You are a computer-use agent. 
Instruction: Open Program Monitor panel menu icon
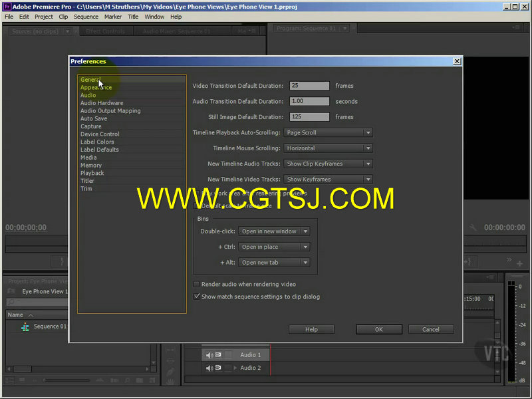click(x=516, y=27)
